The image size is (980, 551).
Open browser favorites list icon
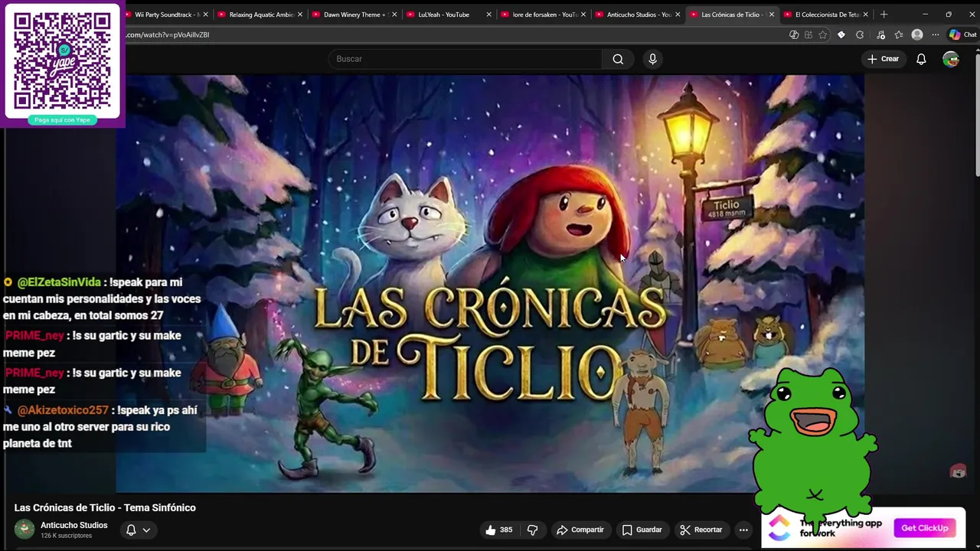tap(899, 34)
